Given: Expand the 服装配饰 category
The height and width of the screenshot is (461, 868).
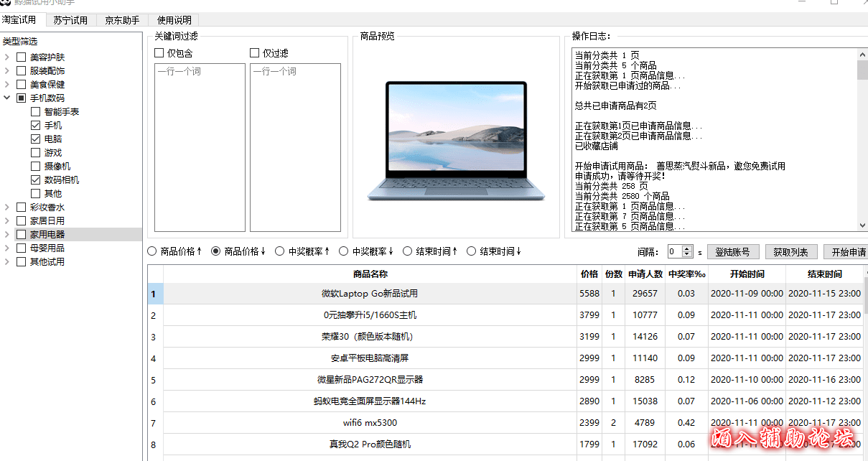Looking at the screenshot, I should coord(6,70).
